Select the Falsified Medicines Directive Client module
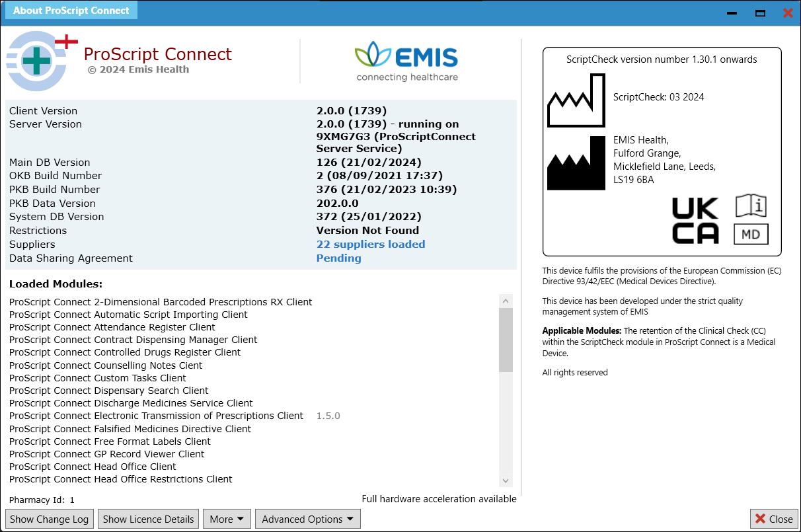The width and height of the screenshot is (801, 532). (130, 429)
